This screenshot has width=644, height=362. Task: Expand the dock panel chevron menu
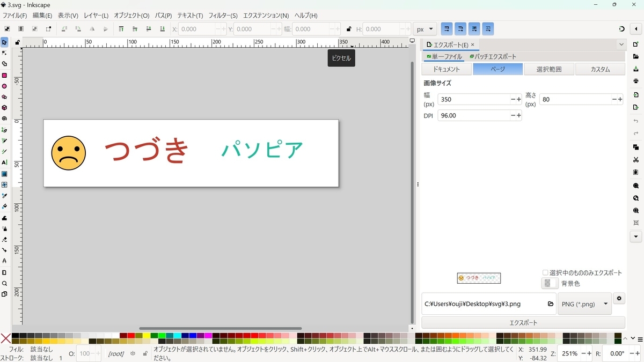click(x=621, y=45)
